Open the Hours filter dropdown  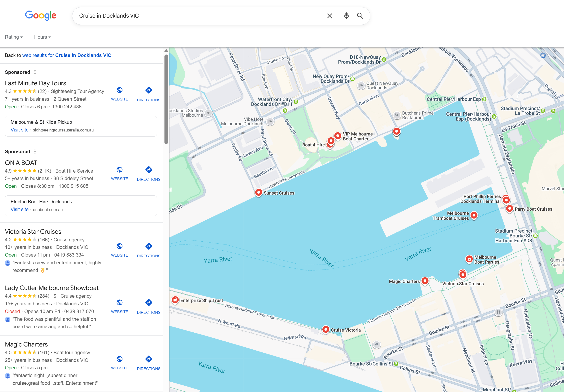coord(42,37)
